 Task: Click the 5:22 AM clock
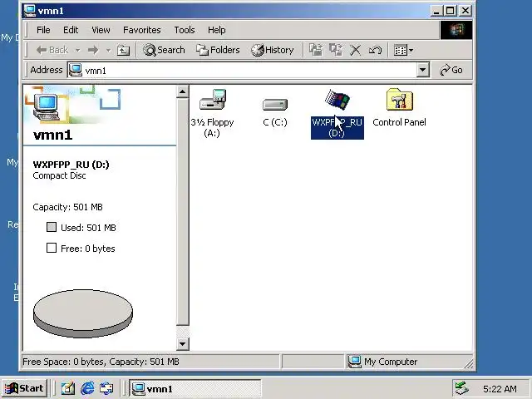[500, 389]
